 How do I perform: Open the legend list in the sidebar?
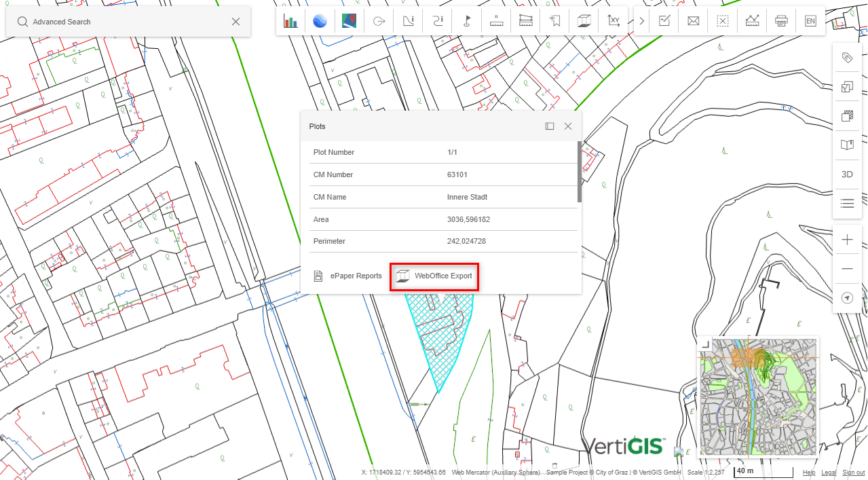(x=847, y=203)
